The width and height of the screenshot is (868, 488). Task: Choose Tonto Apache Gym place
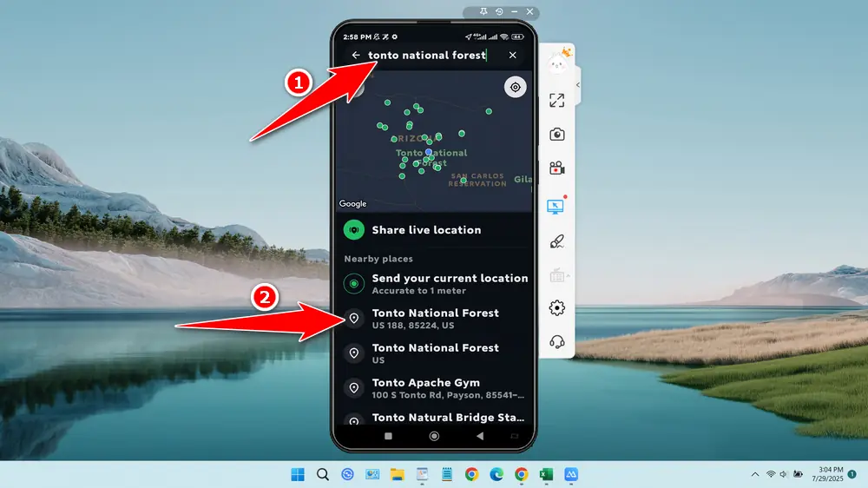(x=434, y=388)
